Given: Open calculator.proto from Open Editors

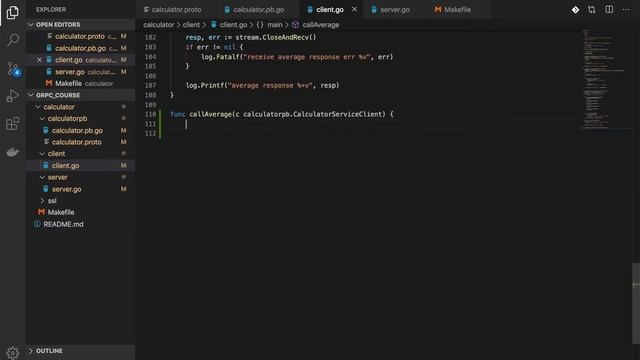Looking at the screenshot, I should (x=80, y=36).
